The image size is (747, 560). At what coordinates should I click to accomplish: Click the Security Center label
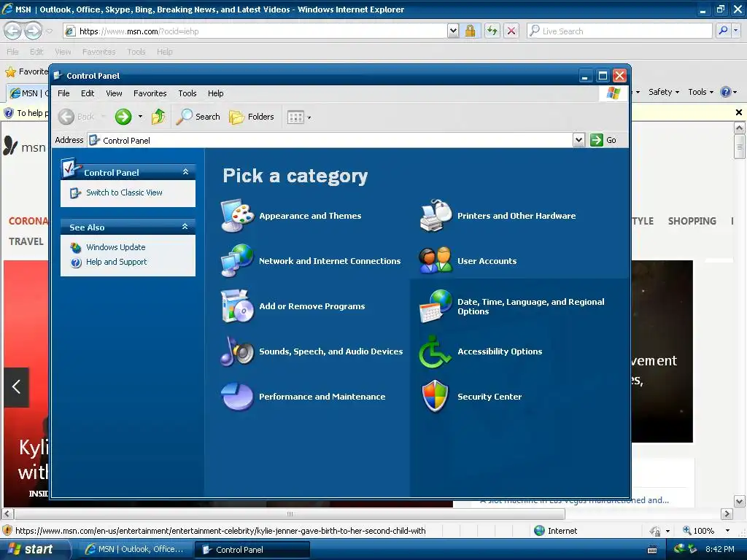(489, 397)
